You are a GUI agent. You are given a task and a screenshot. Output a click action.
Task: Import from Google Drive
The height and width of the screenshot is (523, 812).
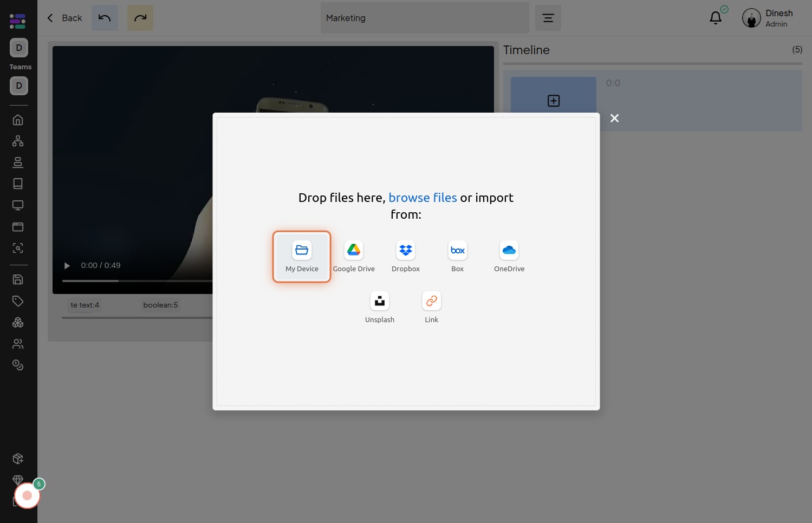pyautogui.click(x=354, y=257)
